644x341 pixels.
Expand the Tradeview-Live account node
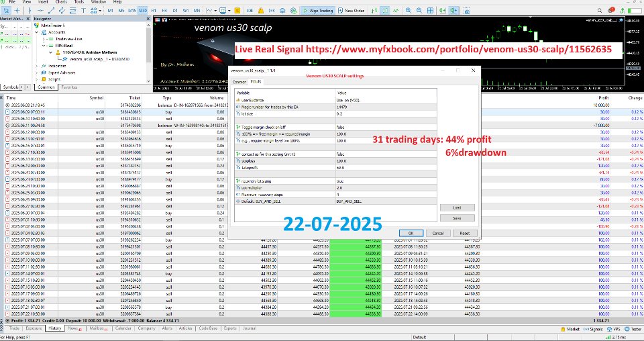[x=44, y=39]
